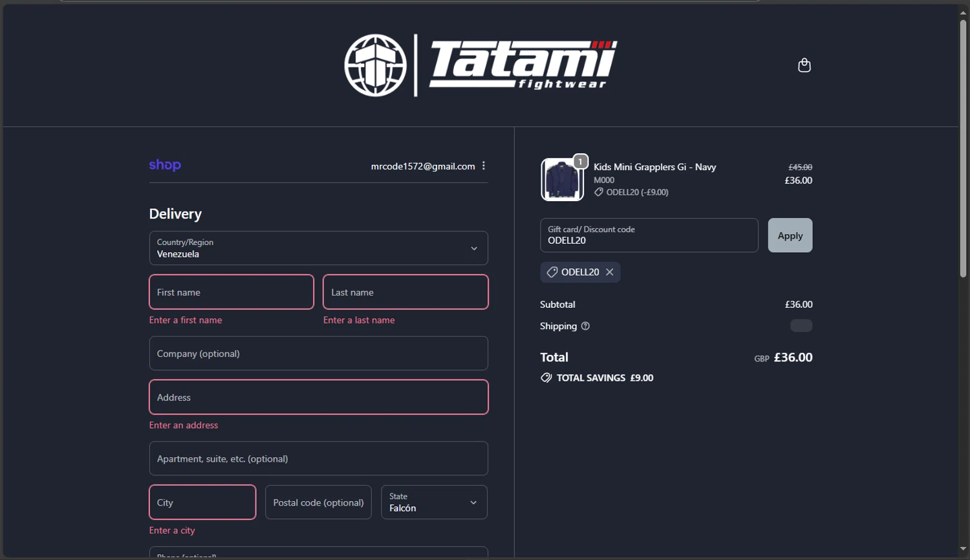Click the 'Enter an address' error text
This screenshot has width=970, height=560.
tap(184, 425)
